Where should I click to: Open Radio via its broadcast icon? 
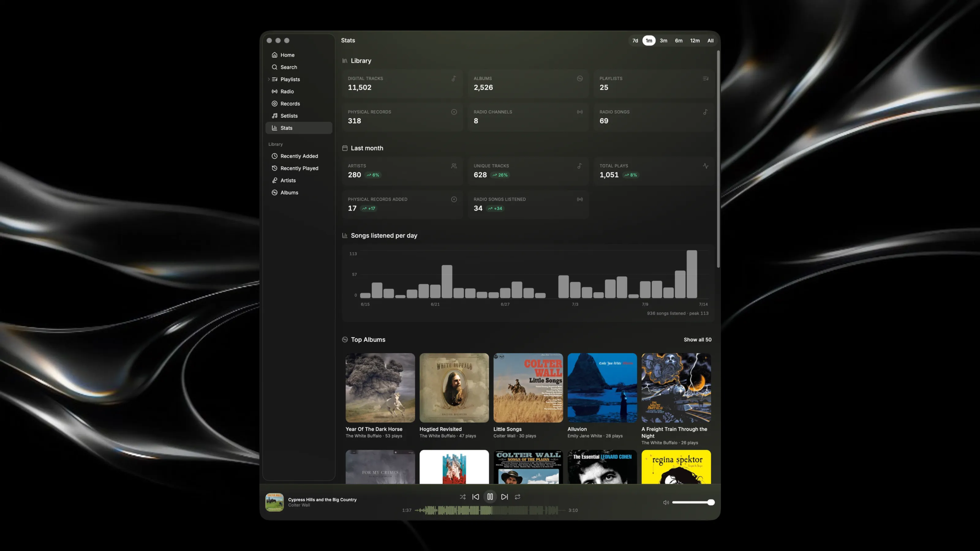click(274, 92)
